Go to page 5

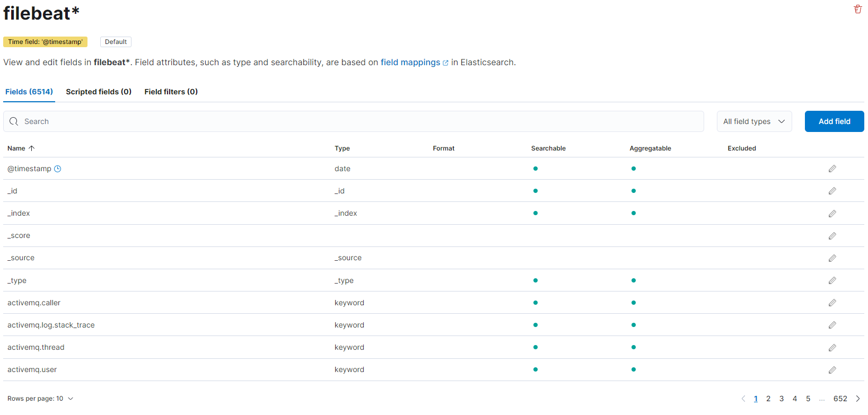point(808,399)
